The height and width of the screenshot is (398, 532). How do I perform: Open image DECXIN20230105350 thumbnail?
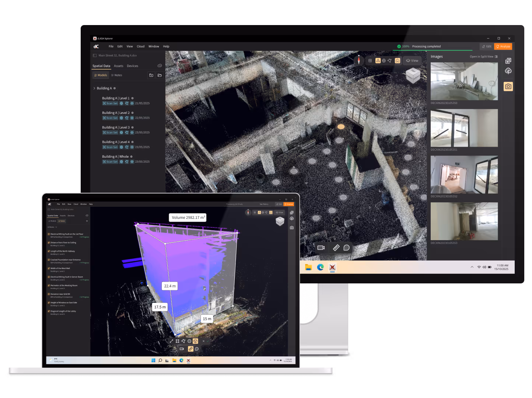[464, 81]
